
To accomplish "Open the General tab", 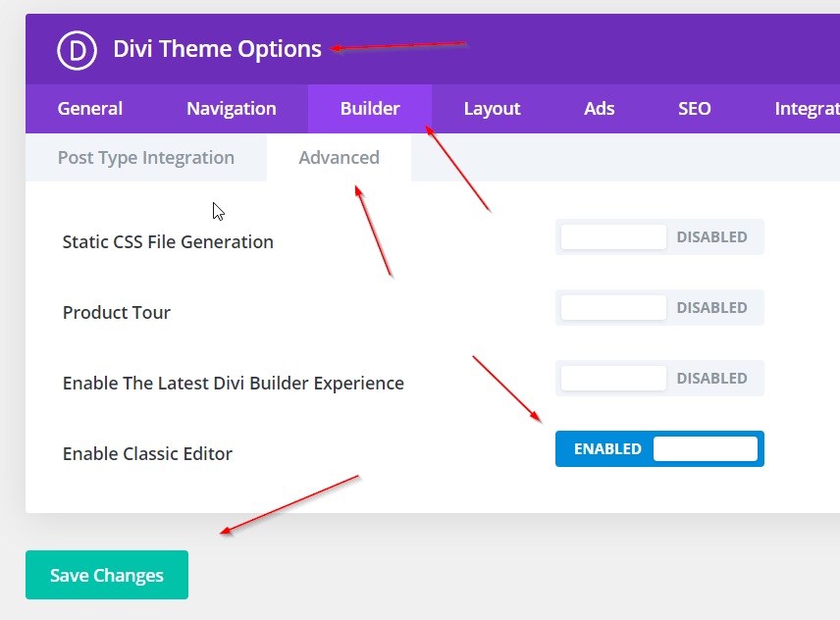I will (90, 109).
